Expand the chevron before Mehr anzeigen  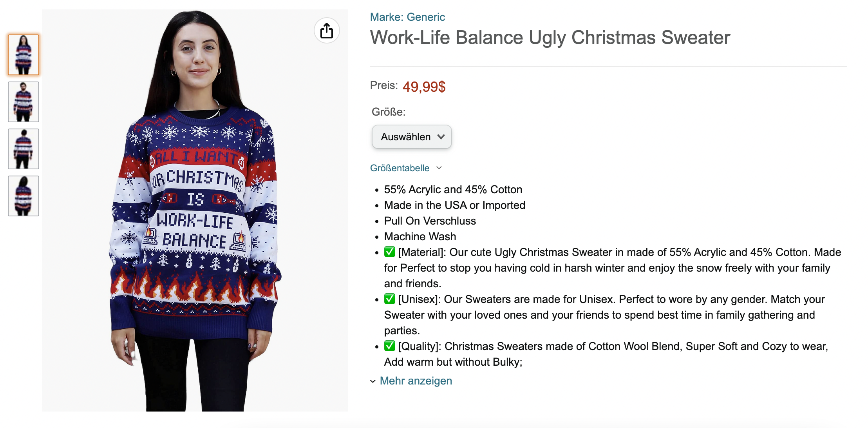(373, 381)
